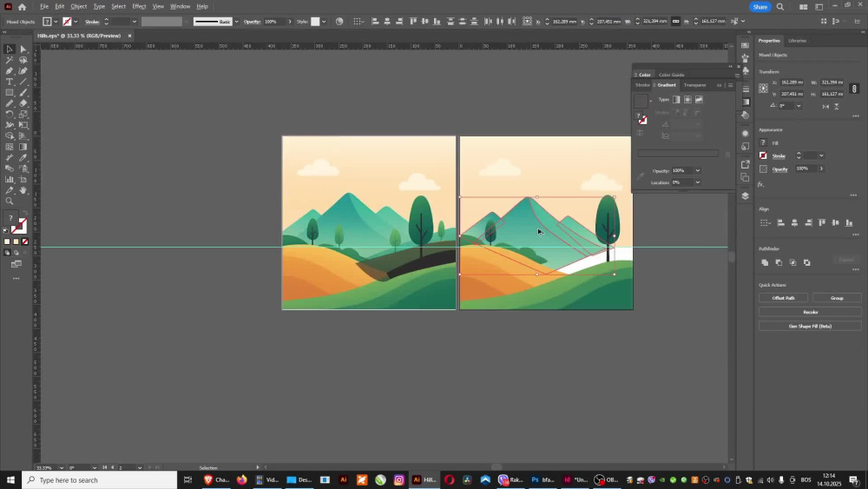Open Layers panel icon in dock
Screen dimensions: 868x489
(x=745, y=195)
